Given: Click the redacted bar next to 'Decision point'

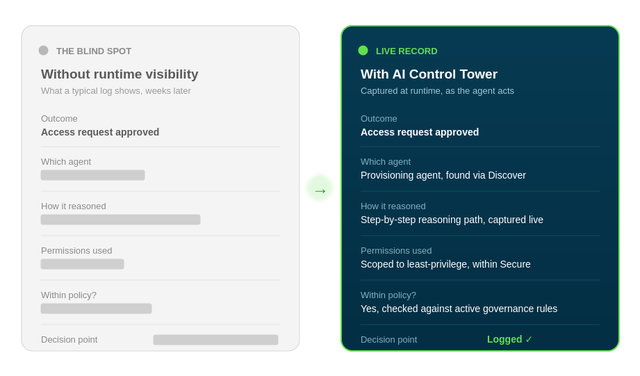Looking at the screenshot, I should click(x=216, y=340).
